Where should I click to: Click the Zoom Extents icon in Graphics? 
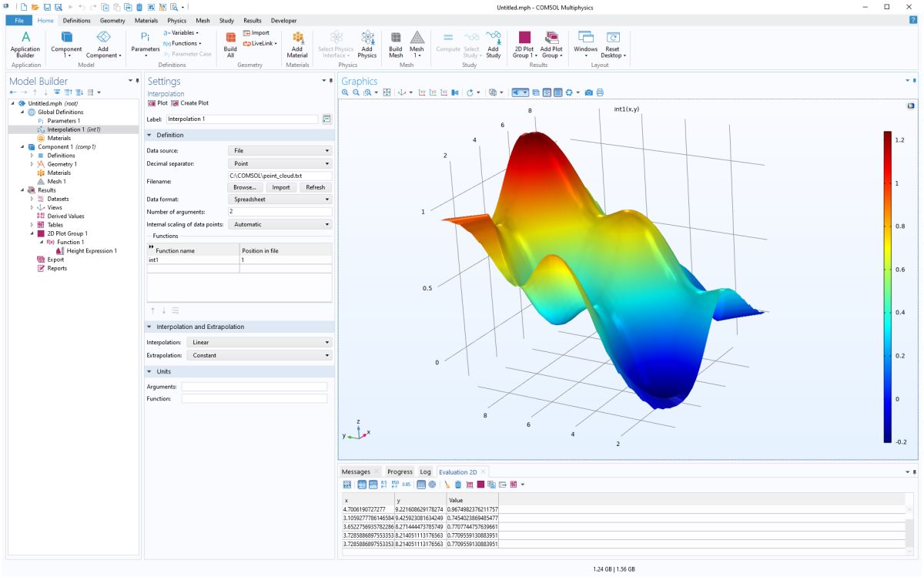tap(387, 92)
